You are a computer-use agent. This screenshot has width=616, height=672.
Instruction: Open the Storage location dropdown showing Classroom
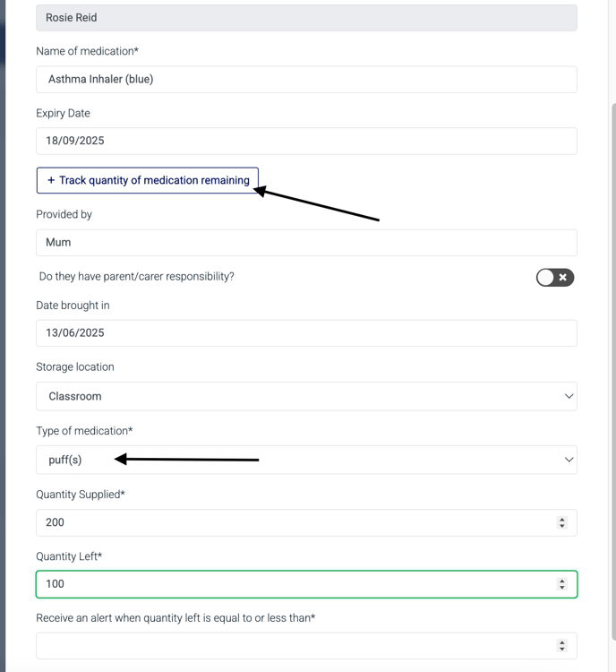pyautogui.click(x=306, y=396)
